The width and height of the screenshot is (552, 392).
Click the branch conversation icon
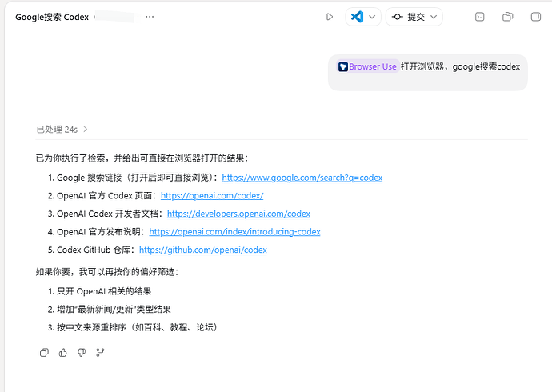pyautogui.click(x=100, y=352)
